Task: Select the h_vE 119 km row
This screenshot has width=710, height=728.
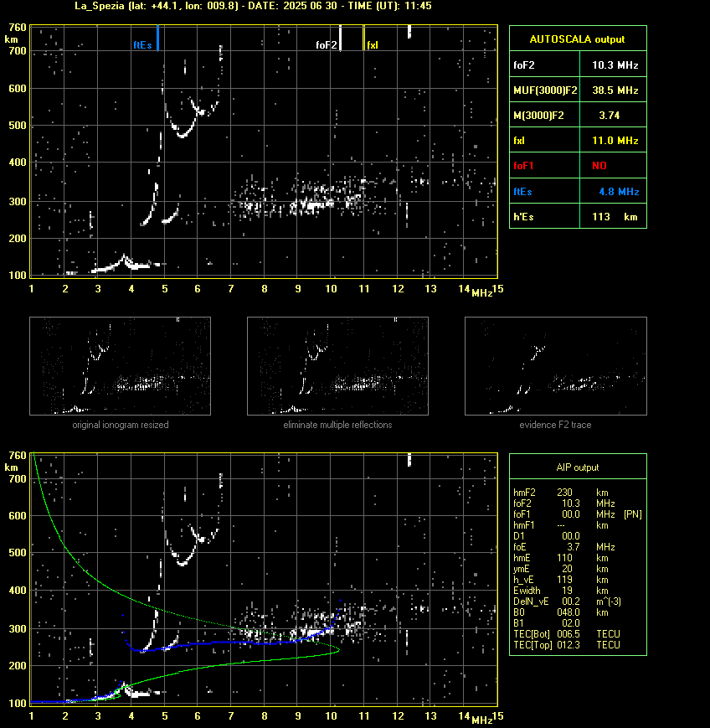Action: 561,580
